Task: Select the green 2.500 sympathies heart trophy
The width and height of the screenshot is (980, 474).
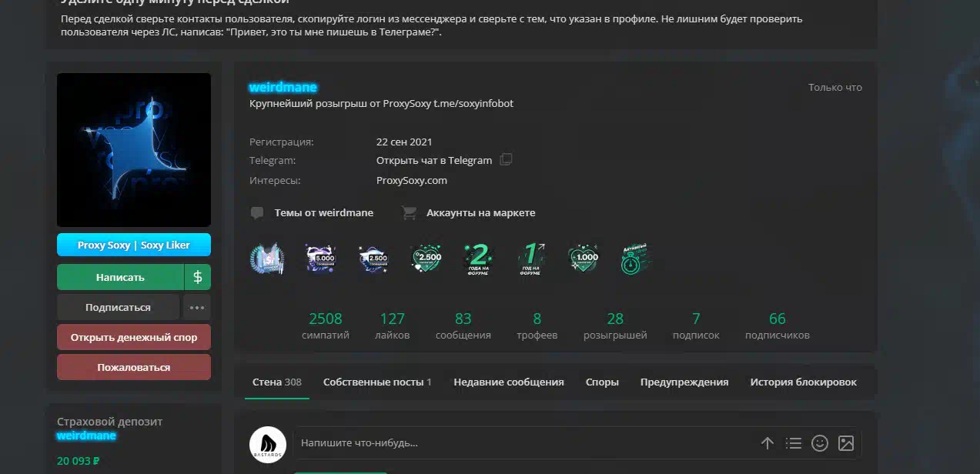Action: pos(426,259)
